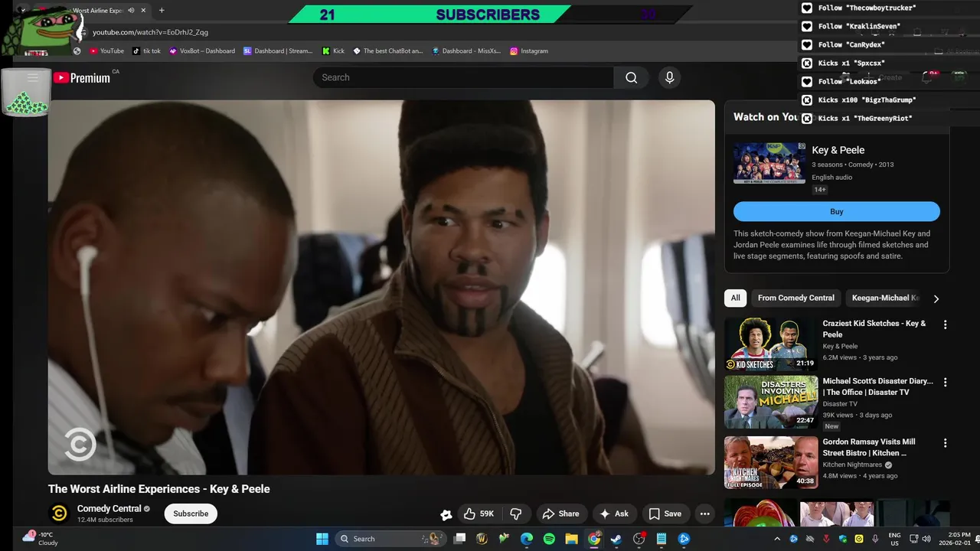Open The best ChatBot bookmark
980x551 pixels.
click(x=387, y=51)
